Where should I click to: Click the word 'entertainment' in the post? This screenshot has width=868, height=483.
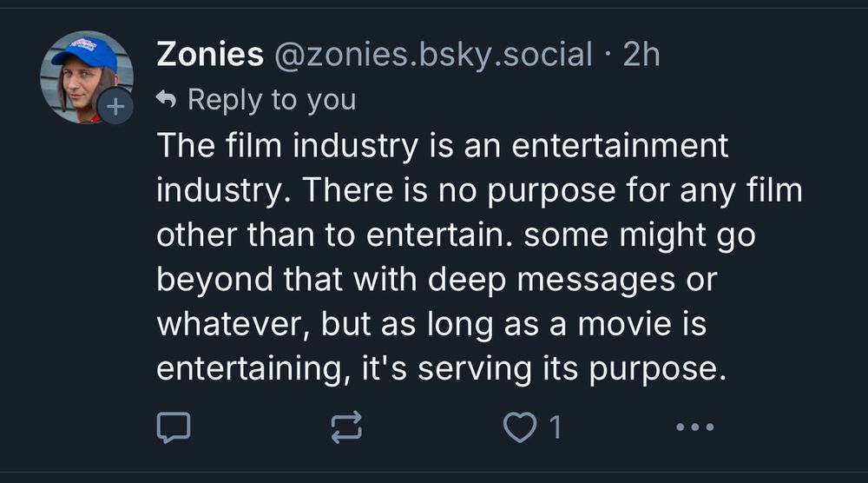[x=620, y=146]
